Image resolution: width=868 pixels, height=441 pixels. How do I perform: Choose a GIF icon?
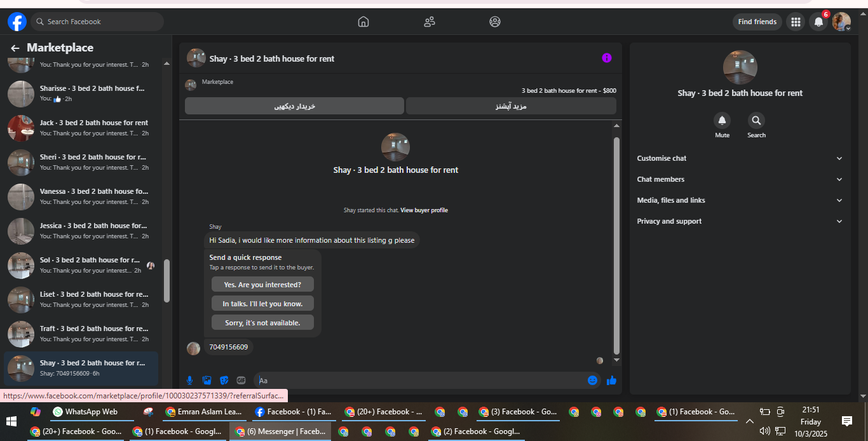pyautogui.click(x=241, y=380)
